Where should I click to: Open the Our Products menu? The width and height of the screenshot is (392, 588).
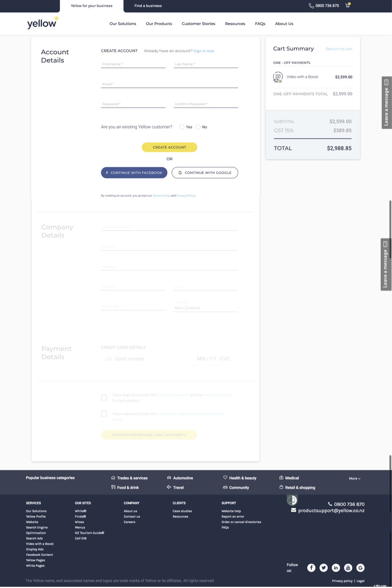pos(159,23)
